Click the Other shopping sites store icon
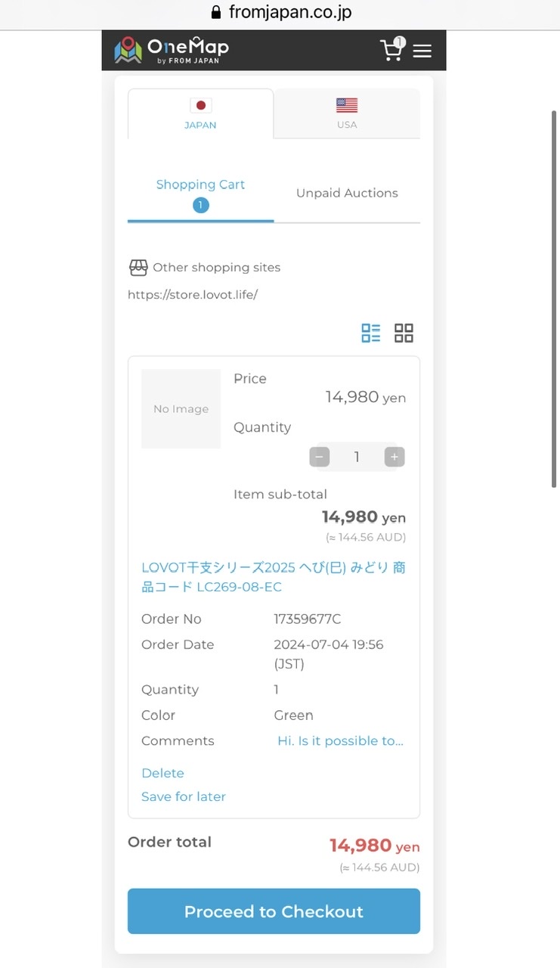This screenshot has width=560, height=968. [x=138, y=268]
